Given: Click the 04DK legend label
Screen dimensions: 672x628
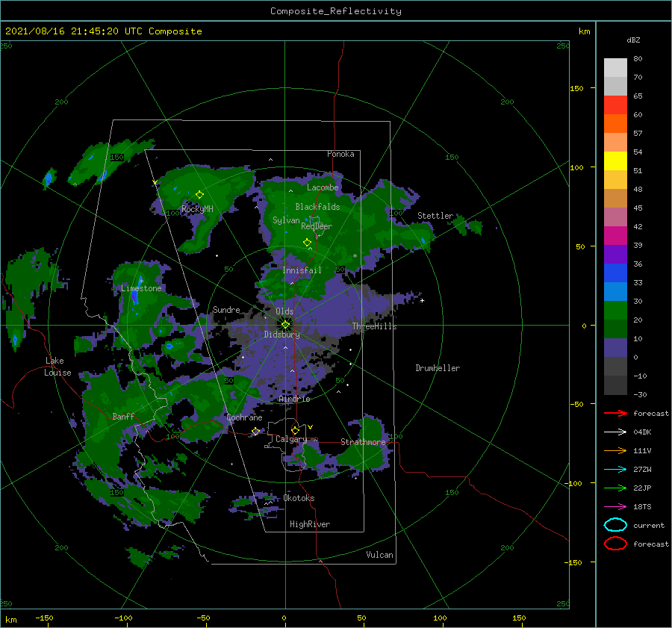Looking at the screenshot, I should coord(642,432).
